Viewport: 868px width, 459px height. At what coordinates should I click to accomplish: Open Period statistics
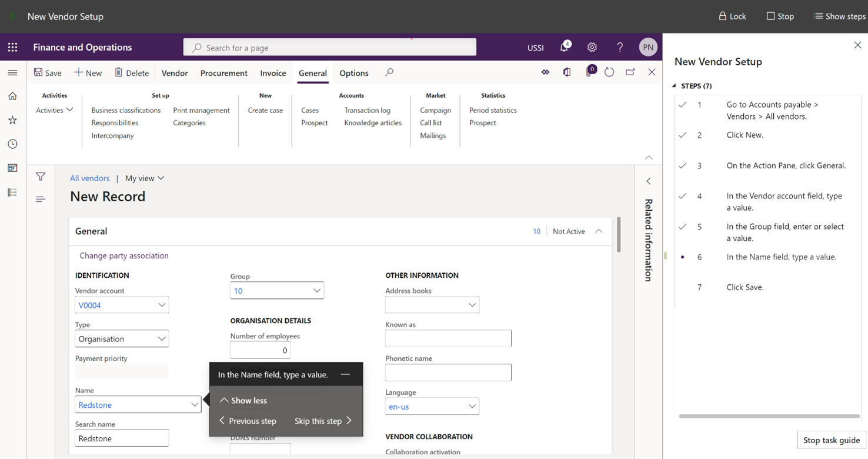(493, 110)
